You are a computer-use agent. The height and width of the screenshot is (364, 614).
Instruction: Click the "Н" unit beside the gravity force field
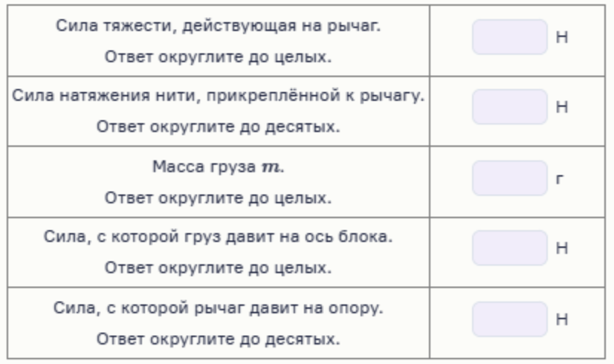coord(562,37)
